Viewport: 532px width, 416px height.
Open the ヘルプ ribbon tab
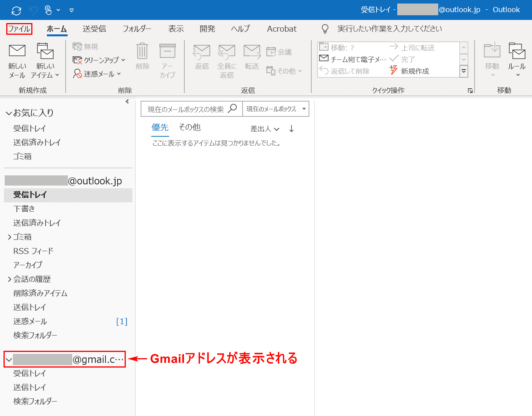(x=241, y=29)
